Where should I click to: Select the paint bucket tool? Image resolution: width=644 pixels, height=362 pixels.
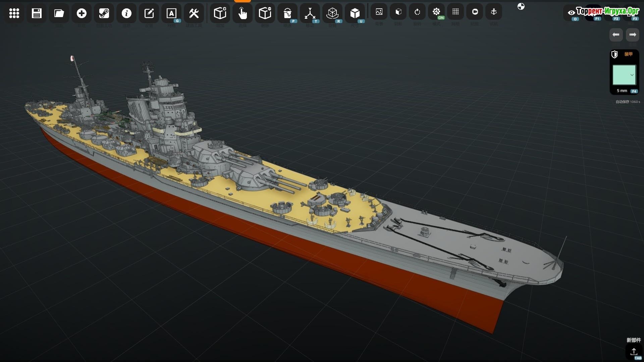(x=287, y=13)
